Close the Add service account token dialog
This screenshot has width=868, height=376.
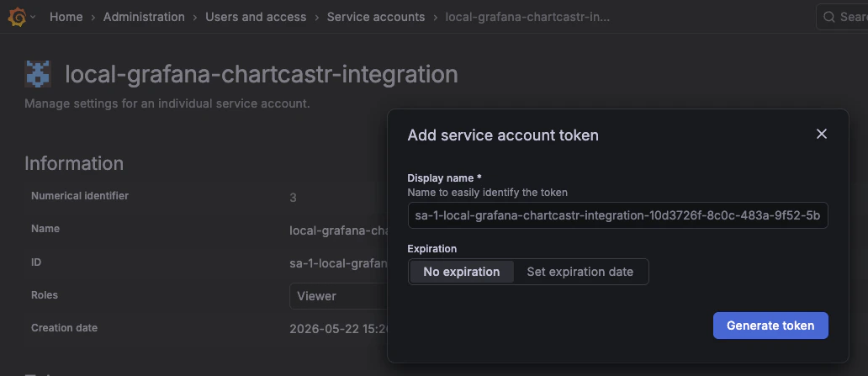coord(822,134)
